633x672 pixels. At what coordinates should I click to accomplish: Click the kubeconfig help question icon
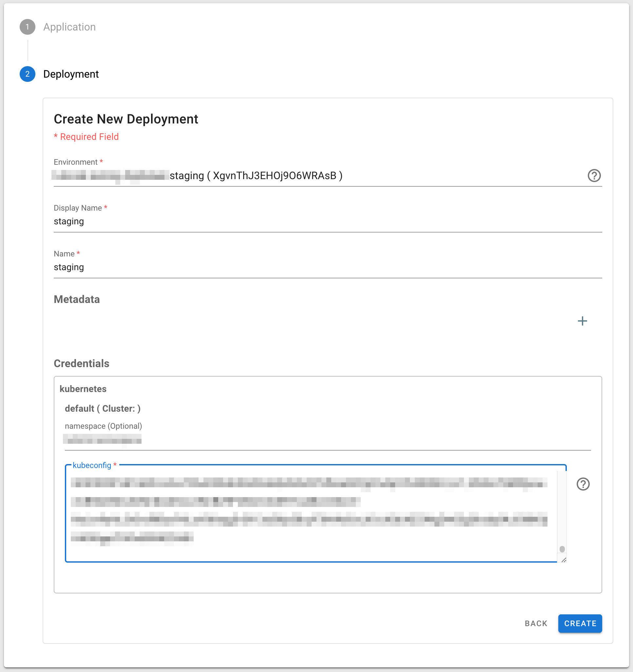583,484
